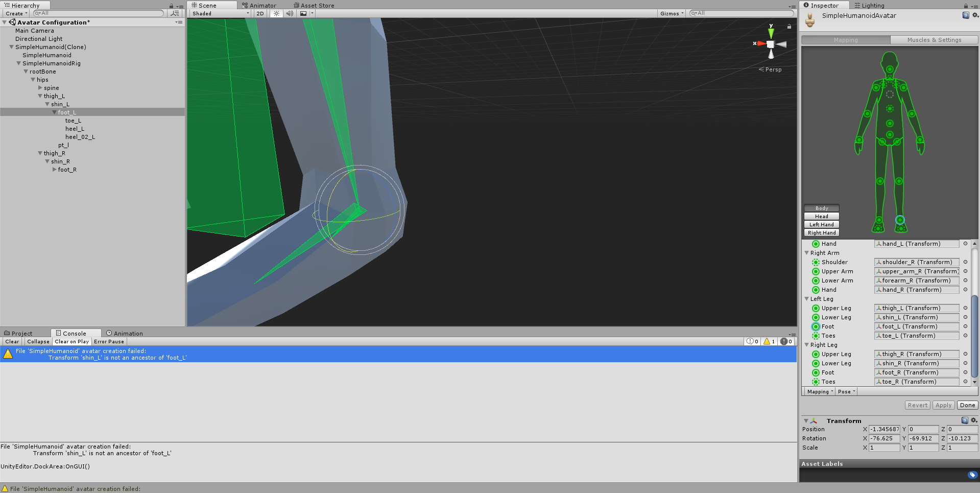The height and width of the screenshot is (493, 980).
Task: Collapse Avatar Configuration scene in Hierarchy
Action: click(5, 22)
